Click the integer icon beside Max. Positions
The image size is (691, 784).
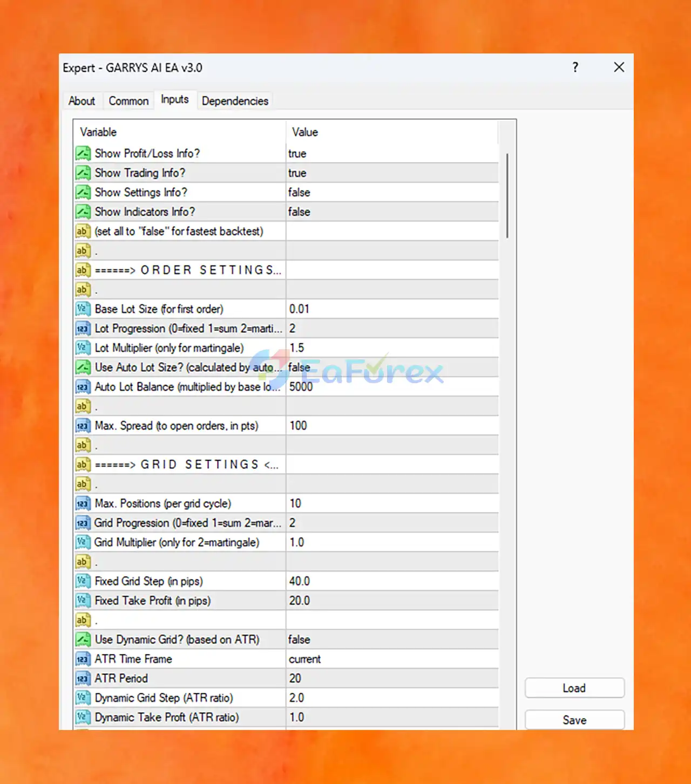83,503
